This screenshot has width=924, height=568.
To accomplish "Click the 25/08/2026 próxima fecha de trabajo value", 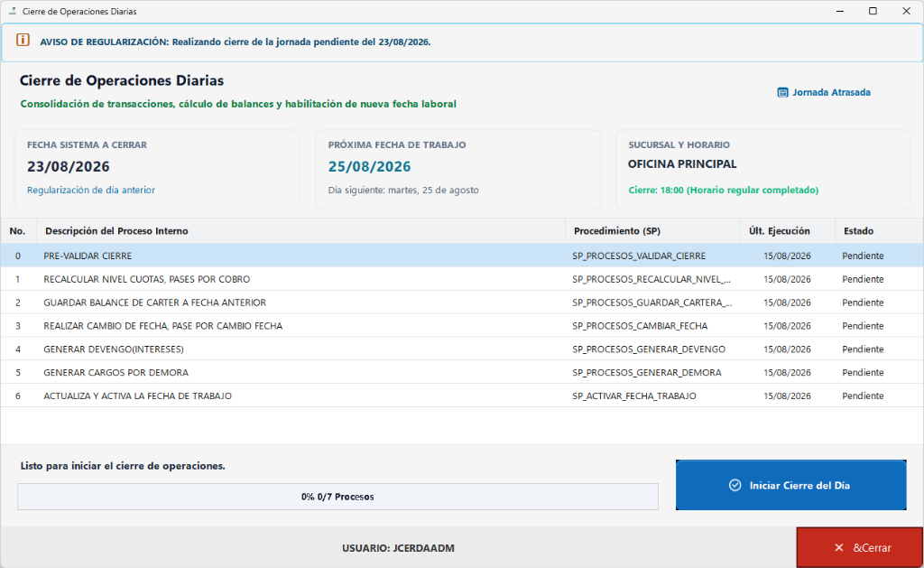I will [x=369, y=166].
